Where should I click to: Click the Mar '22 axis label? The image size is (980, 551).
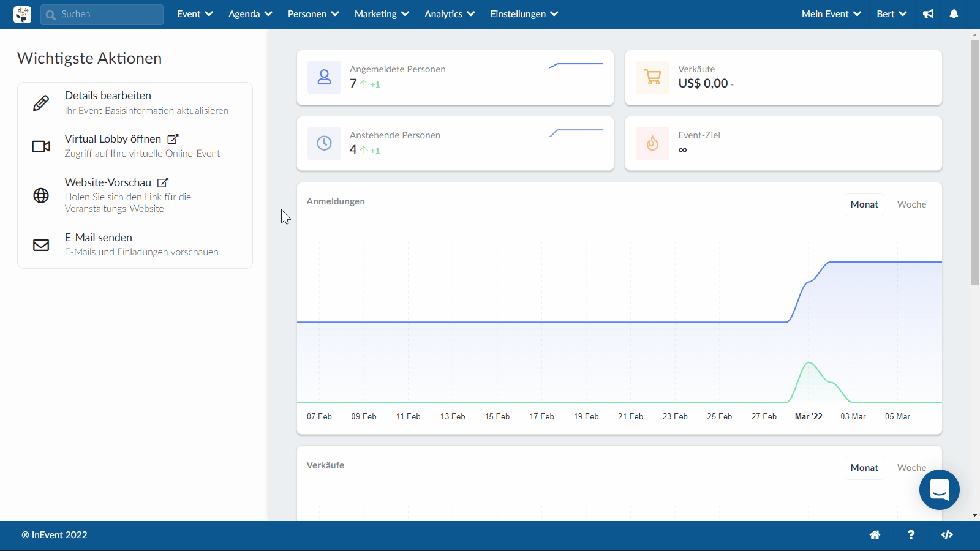pyautogui.click(x=809, y=416)
